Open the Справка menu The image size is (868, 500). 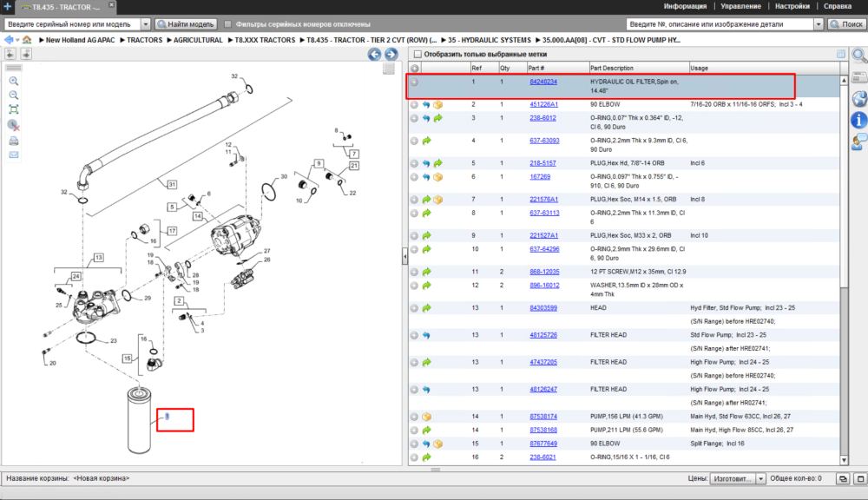point(838,6)
